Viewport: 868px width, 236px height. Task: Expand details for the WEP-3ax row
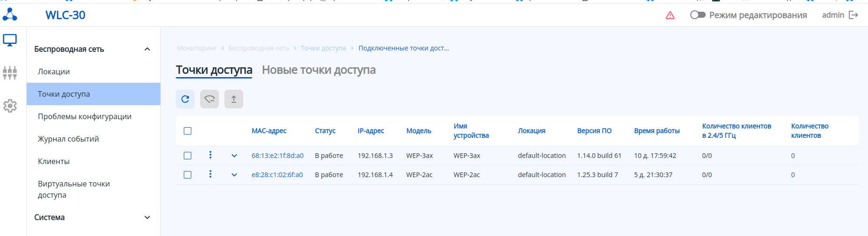234,156
